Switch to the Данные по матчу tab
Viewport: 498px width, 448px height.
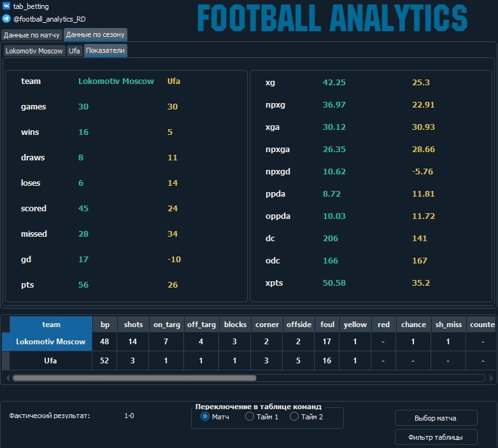31,35
